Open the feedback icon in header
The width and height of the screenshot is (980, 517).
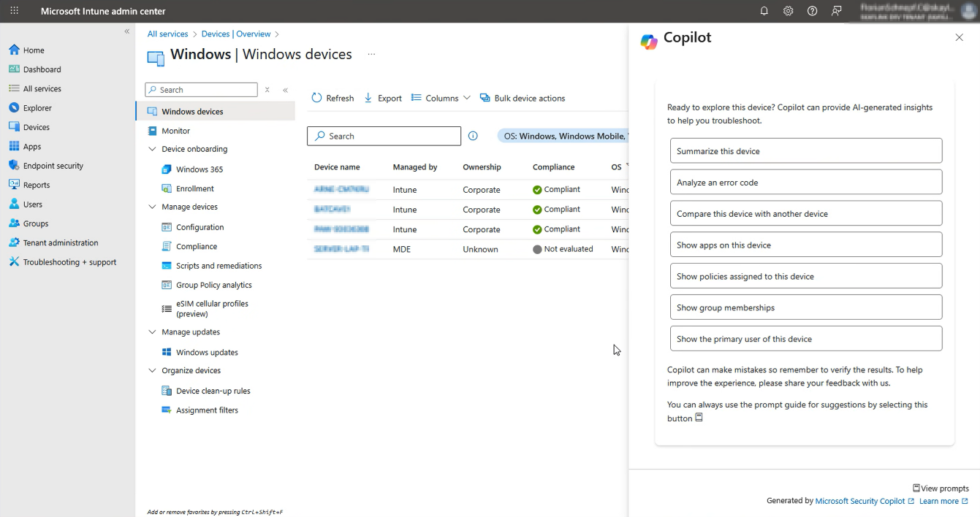[837, 11]
